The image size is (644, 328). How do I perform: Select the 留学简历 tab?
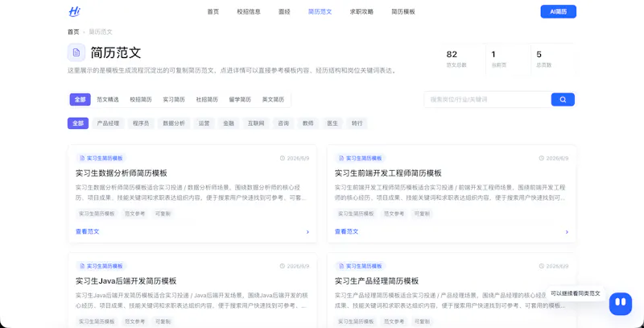tap(240, 99)
